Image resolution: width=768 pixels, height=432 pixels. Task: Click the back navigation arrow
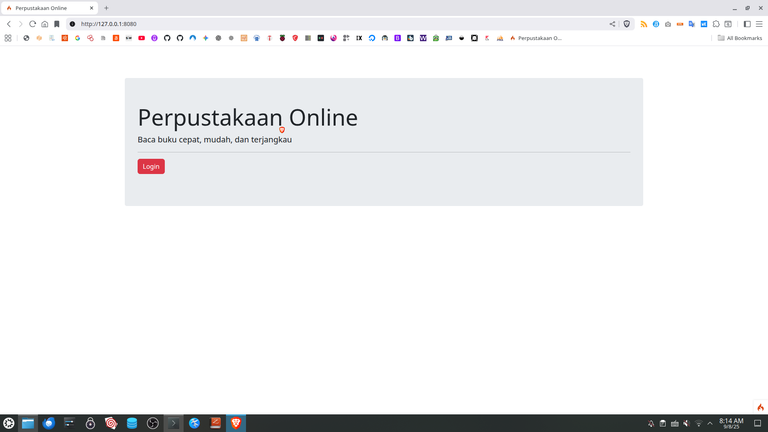coord(9,24)
